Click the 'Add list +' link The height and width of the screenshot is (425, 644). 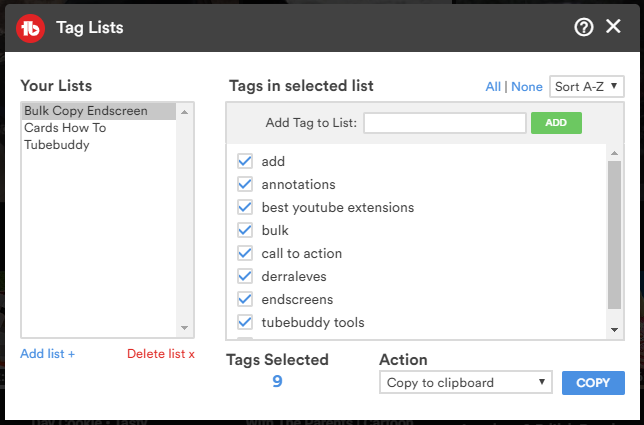click(x=47, y=354)
